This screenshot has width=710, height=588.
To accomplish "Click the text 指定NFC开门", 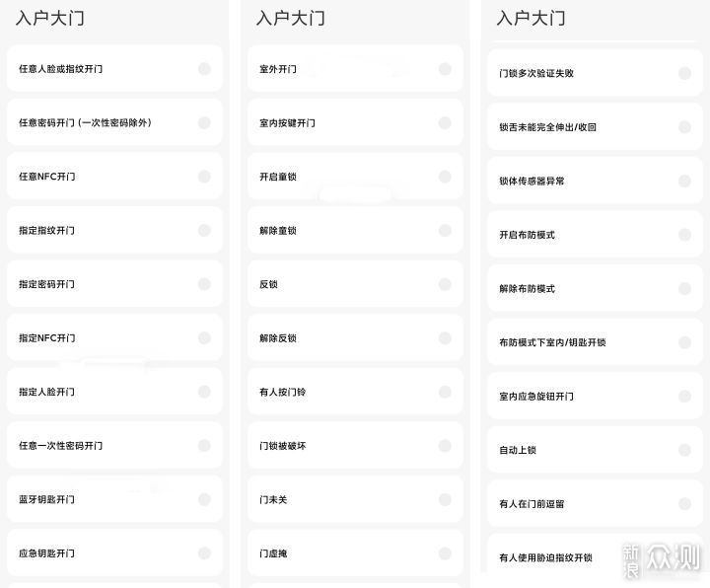I will (x=46, y=338).
